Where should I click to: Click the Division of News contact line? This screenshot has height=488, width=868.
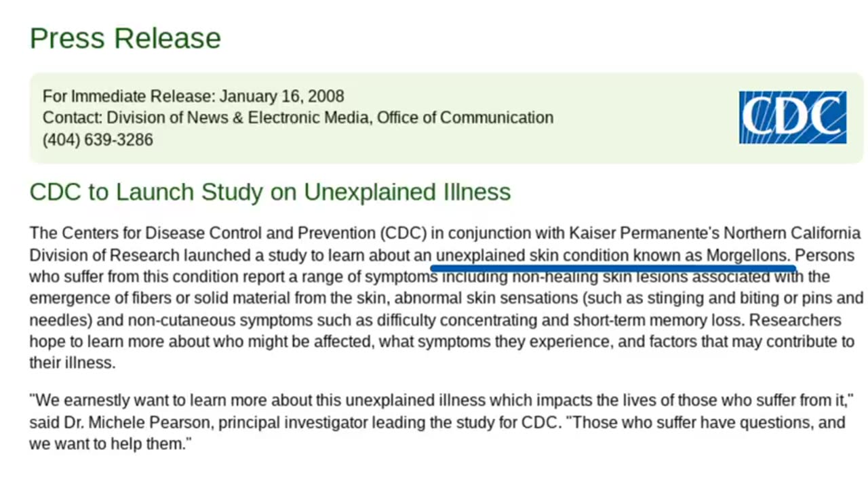pos(298,118)
